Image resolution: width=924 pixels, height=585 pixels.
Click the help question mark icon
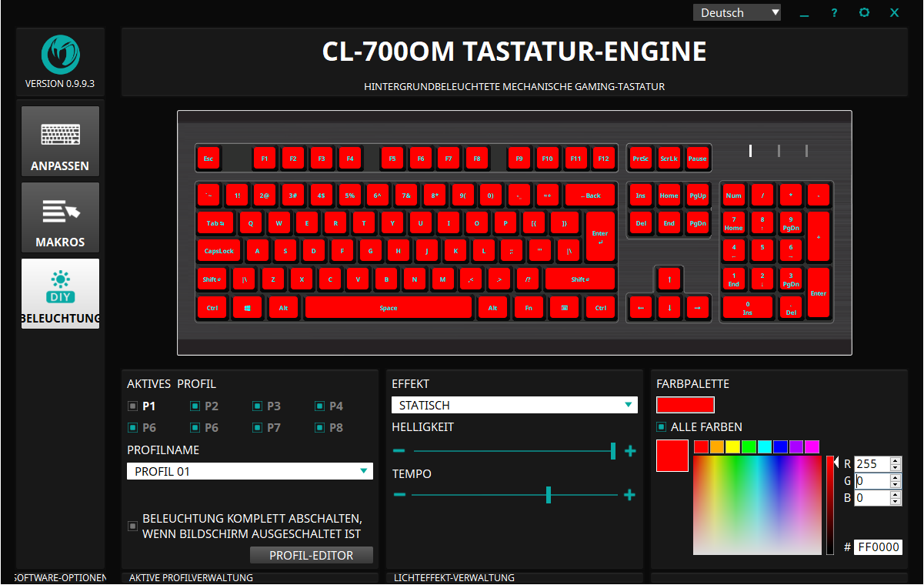pyautogui.click(x=834, y=13)
